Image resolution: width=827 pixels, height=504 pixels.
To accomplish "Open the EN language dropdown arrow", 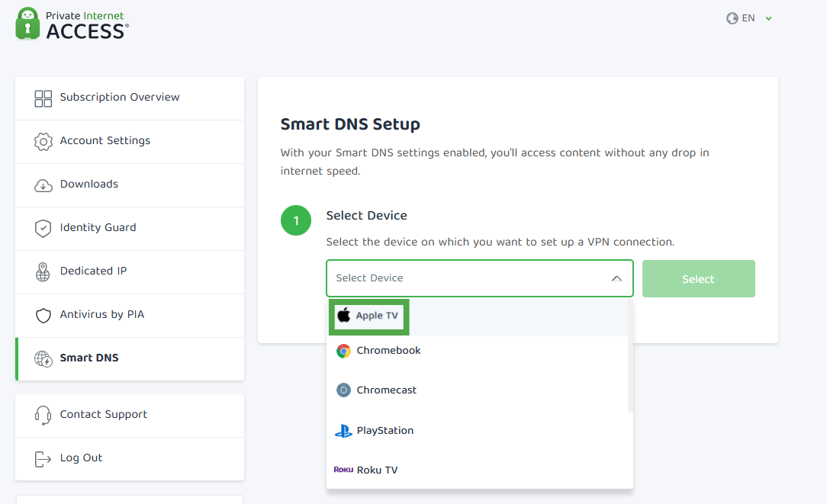I will (769, 18).
